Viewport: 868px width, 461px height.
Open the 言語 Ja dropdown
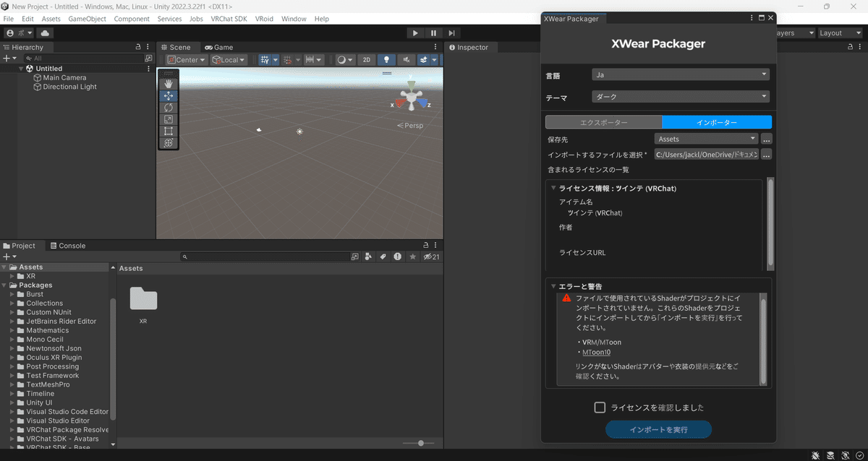click(x=680, y=74)
